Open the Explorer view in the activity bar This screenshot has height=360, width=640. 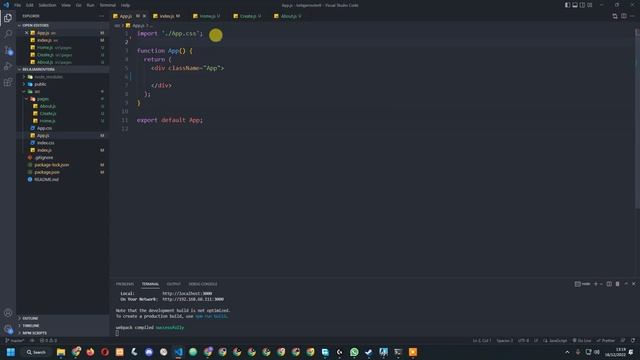tap(8, 18)
